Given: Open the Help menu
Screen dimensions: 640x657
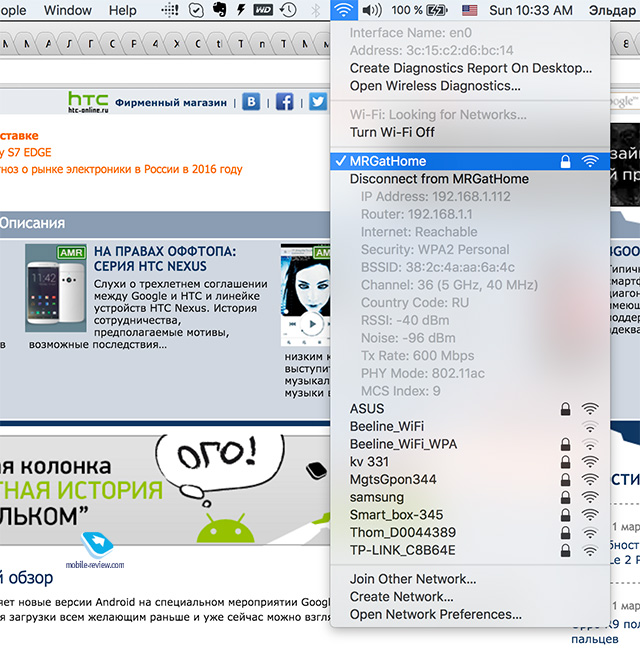Looking at the screenshot, I should [122, 10].
